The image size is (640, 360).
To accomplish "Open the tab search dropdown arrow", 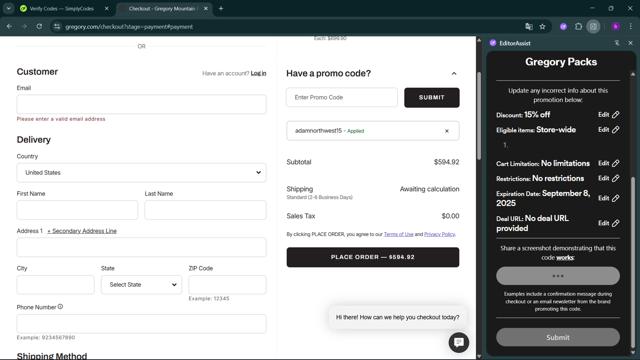I will (9, 8).
